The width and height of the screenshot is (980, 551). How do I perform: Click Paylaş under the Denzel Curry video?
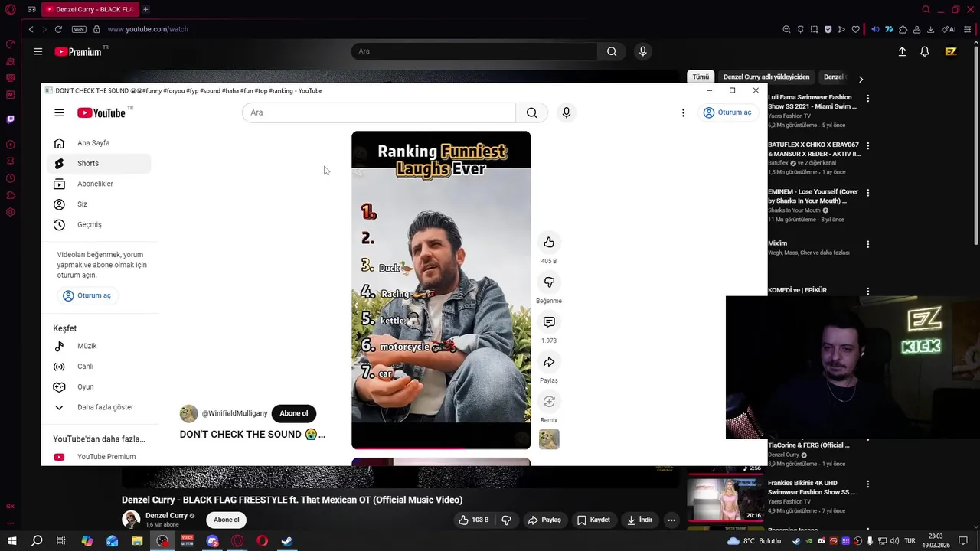pyautogui.click(x=544, y=520)
